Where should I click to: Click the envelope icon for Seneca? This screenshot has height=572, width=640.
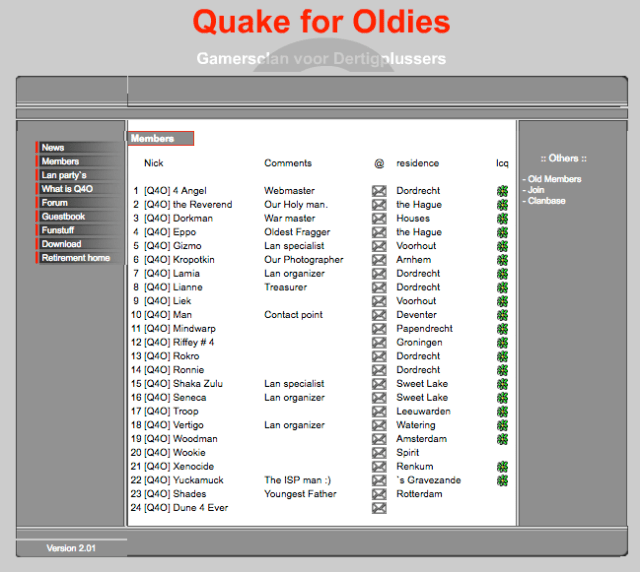coord(379,398)
